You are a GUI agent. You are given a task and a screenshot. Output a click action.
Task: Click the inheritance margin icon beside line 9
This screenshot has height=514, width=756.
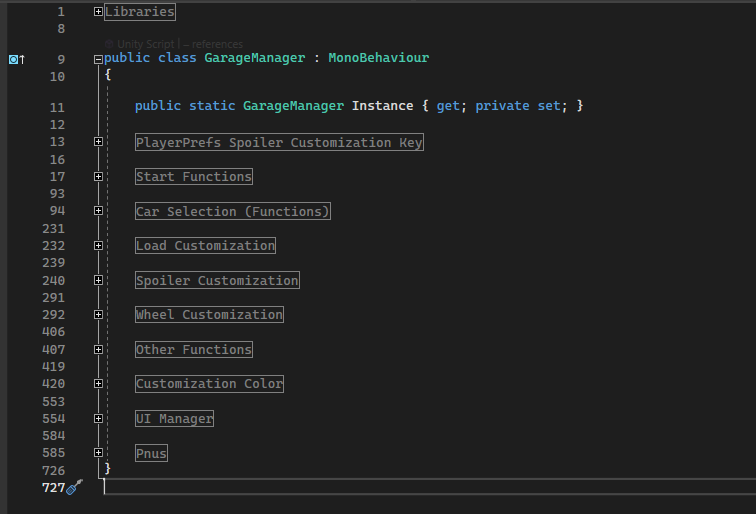click(x=15, y=59)
